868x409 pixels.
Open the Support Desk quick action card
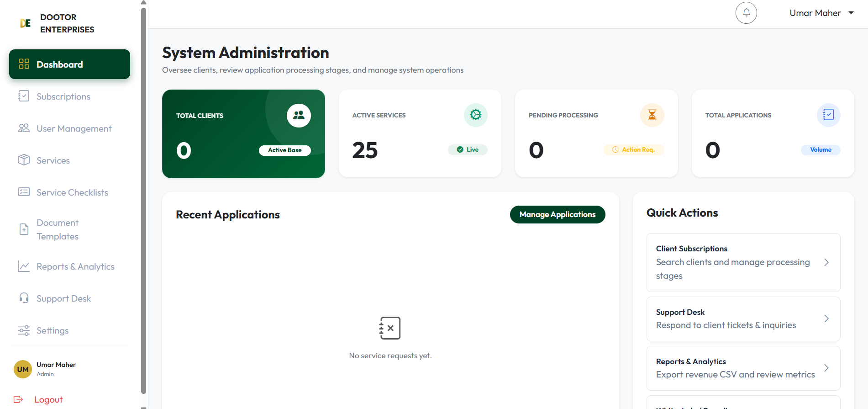click(x=743, y=319)
